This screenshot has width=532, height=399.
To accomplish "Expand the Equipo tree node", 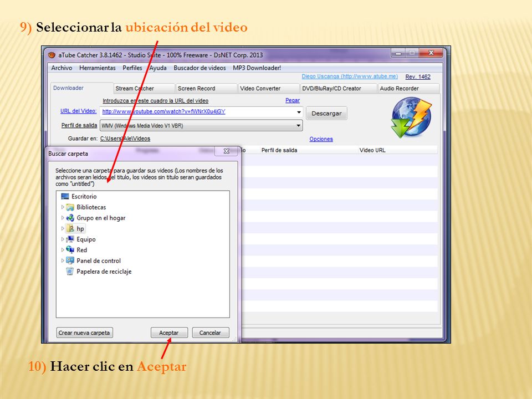I will tap(63, 239).
